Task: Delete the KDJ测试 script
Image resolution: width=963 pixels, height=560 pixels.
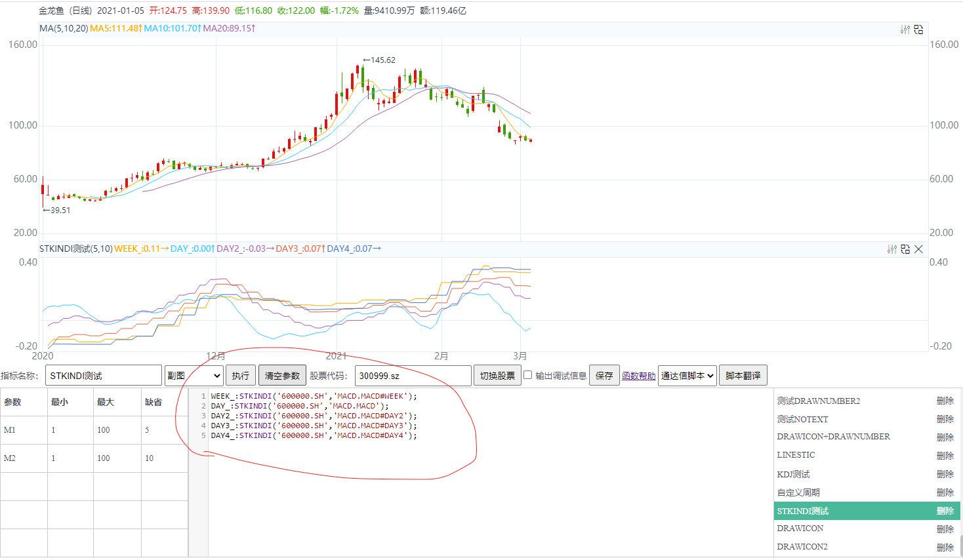Action: coord(945,474)
